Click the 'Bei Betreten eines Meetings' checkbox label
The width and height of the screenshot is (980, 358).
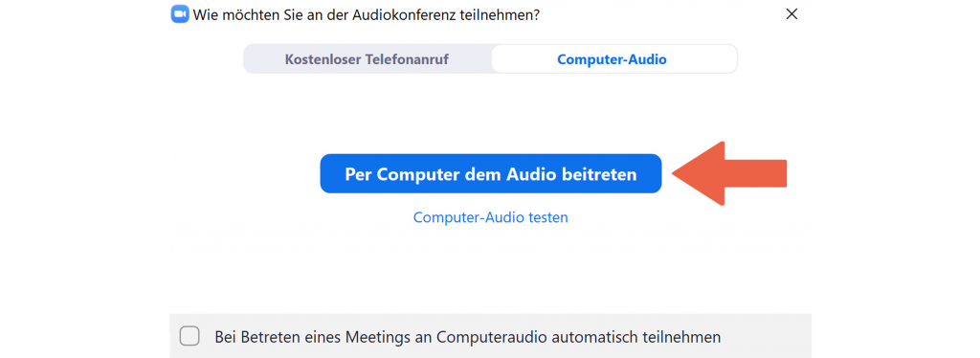click(x=467, y=337)
